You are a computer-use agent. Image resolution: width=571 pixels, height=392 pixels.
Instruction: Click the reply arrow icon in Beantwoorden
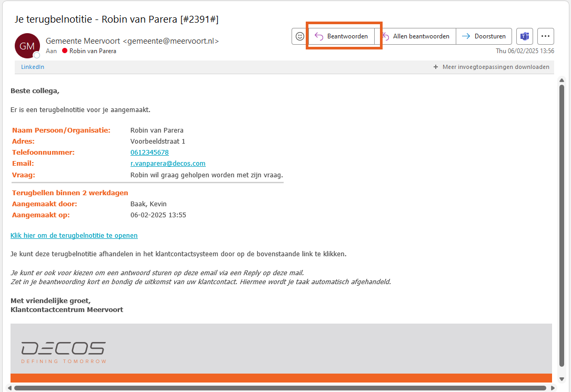(x=318, y=36)
